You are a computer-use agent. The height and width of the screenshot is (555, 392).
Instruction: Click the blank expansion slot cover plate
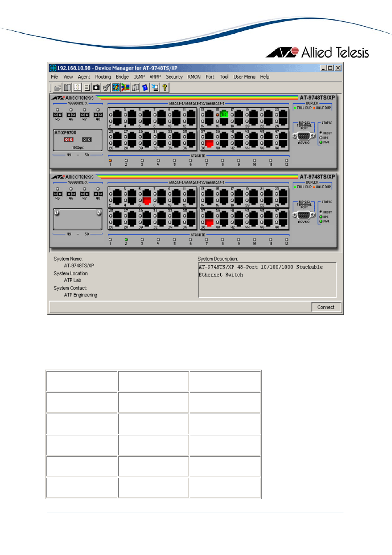(x=78, y=219)
